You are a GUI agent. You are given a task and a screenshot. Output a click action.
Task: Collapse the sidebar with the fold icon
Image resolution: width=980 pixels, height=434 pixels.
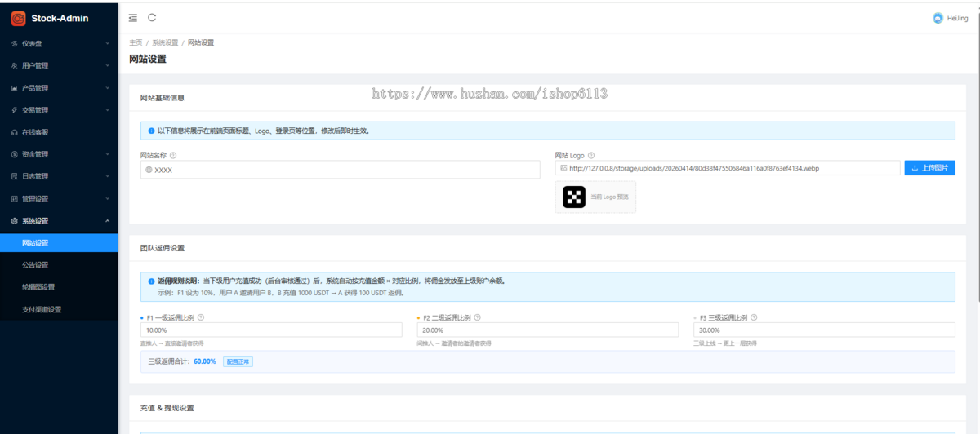133,18
